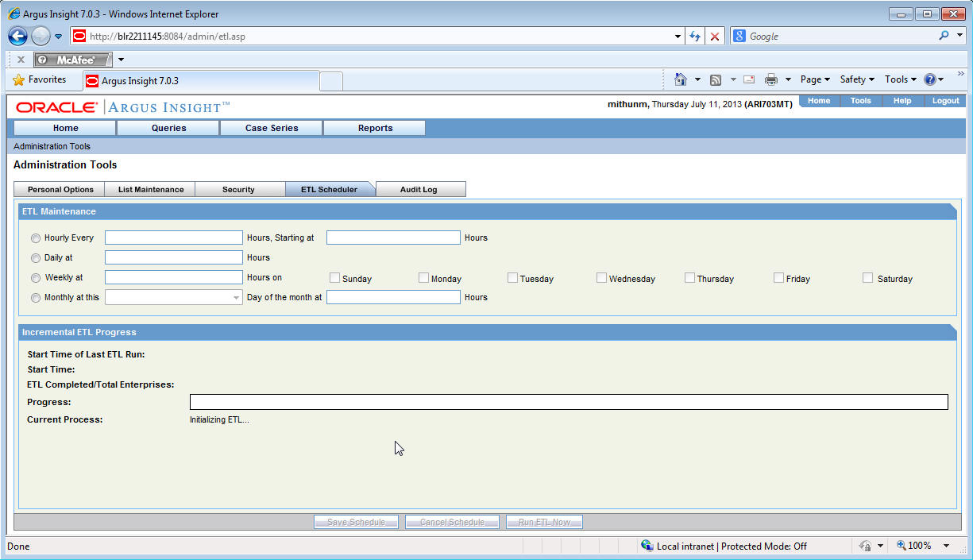The image size is (973, 560).
Task: Click the Cancel Schedule button
Action: (452, 522)
